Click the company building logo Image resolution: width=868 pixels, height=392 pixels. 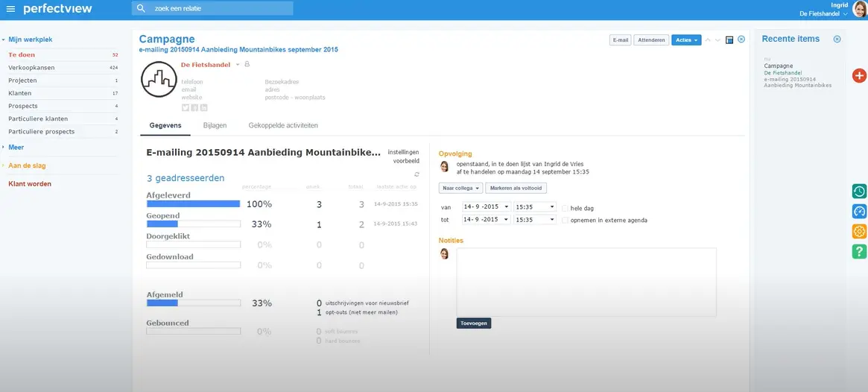click(x=159, y=79)
